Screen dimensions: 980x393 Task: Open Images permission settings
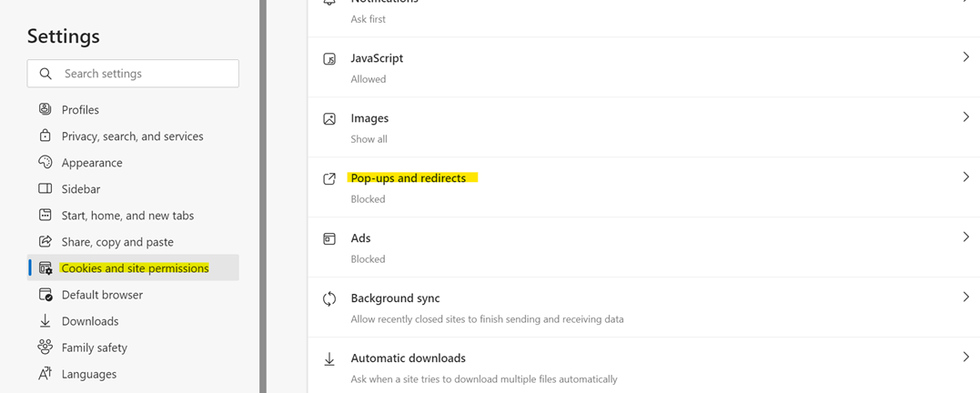369,118
